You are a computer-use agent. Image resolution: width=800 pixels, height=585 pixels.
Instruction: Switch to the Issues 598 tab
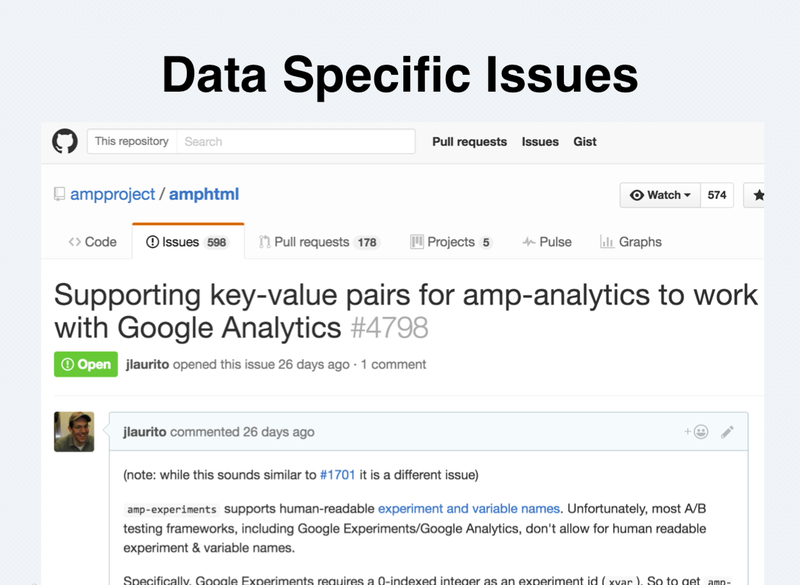click(x=188, y=242)
